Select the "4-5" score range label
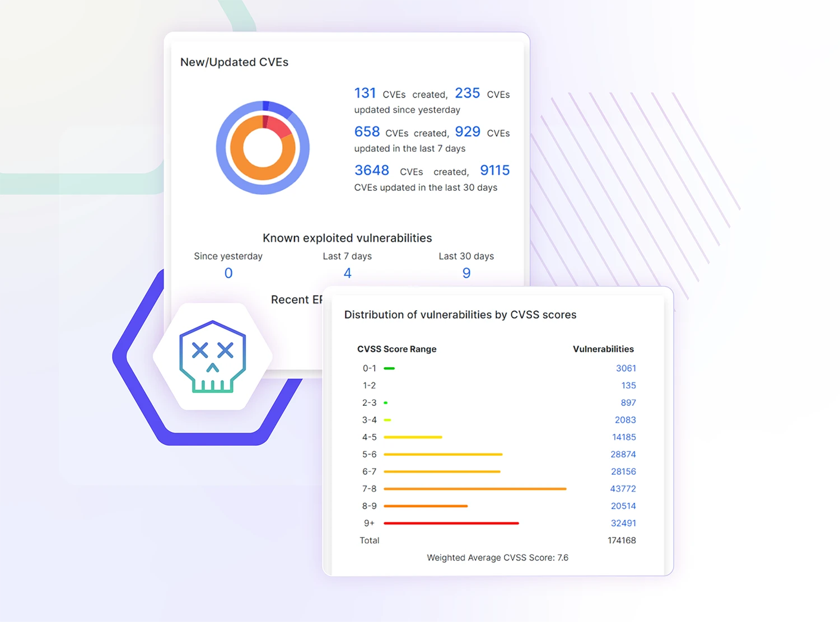Viewport: 840px width, 622px height. tap(370, 437)
